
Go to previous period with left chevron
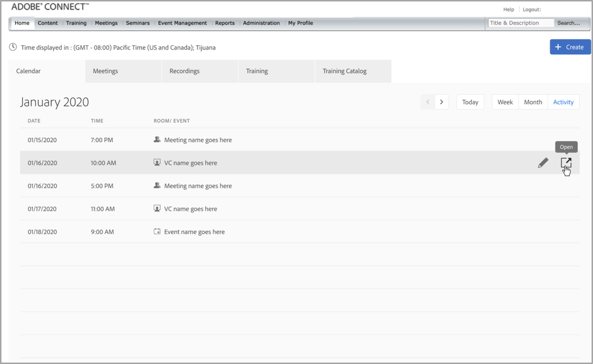[428, 102]
